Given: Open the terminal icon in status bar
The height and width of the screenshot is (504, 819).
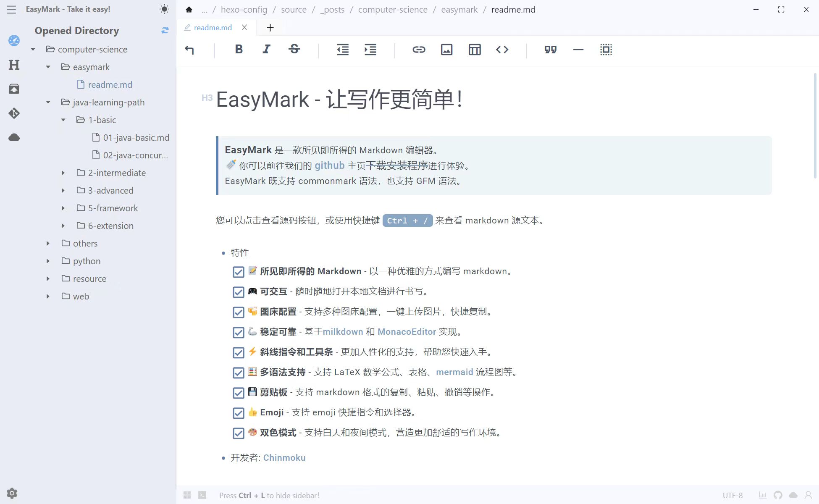Looking at the screenshot, I should [202, 495].
